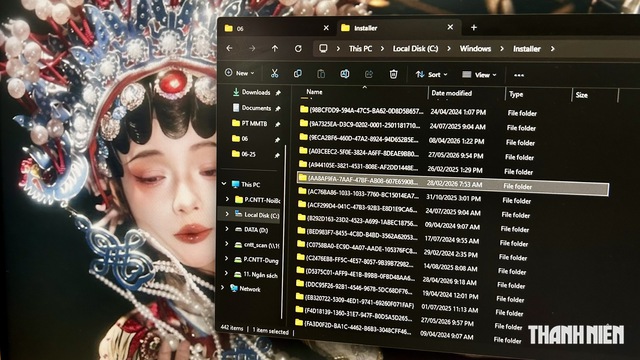Screen dimensions: 640x360
Task: Unpin PT MMTB from Quick access
Action: (278, 124)
